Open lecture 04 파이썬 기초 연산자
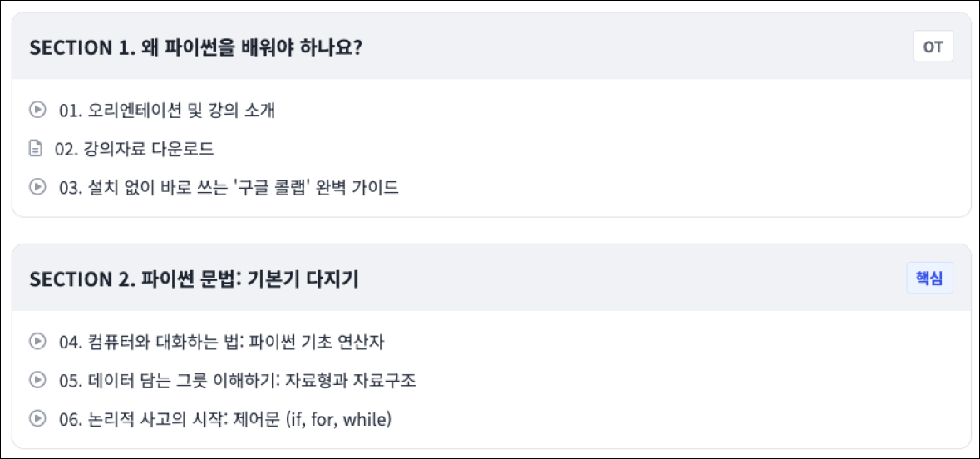980x459 pixels. [222, 342]
